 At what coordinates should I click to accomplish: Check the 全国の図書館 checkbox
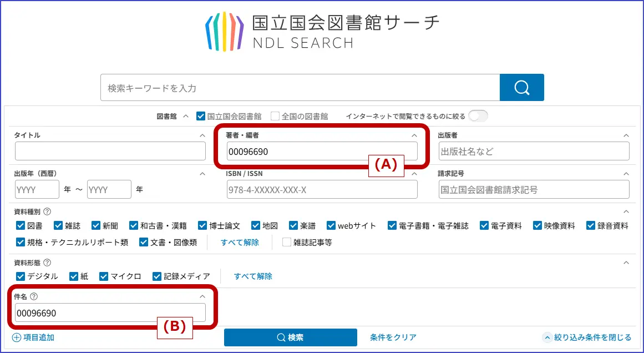(x=275, y=117)
